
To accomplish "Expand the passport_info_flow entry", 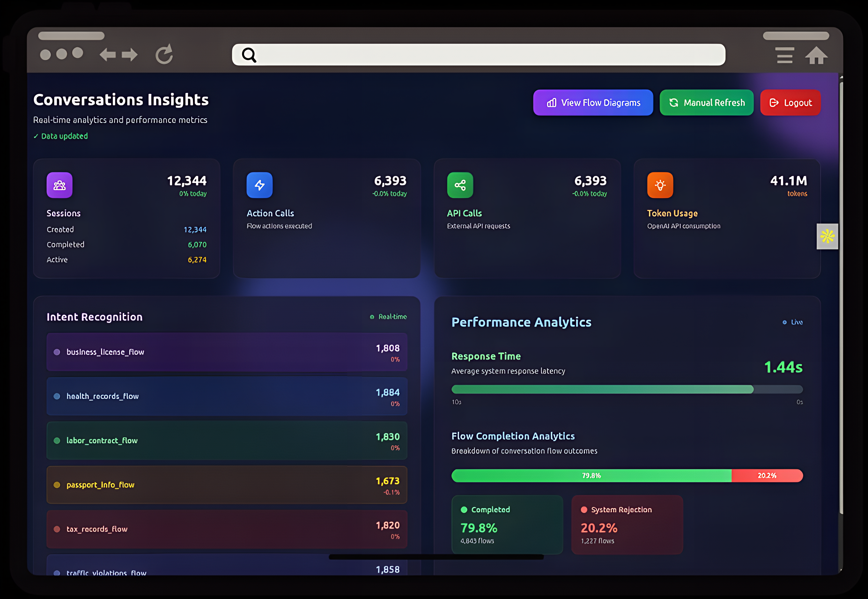I will pyautogui.click(x=226, y=485).
